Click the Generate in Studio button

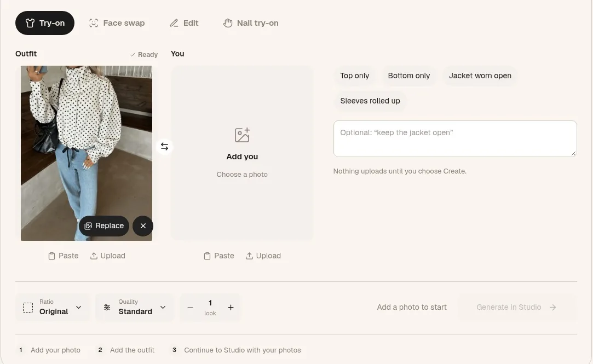[517, 307]
